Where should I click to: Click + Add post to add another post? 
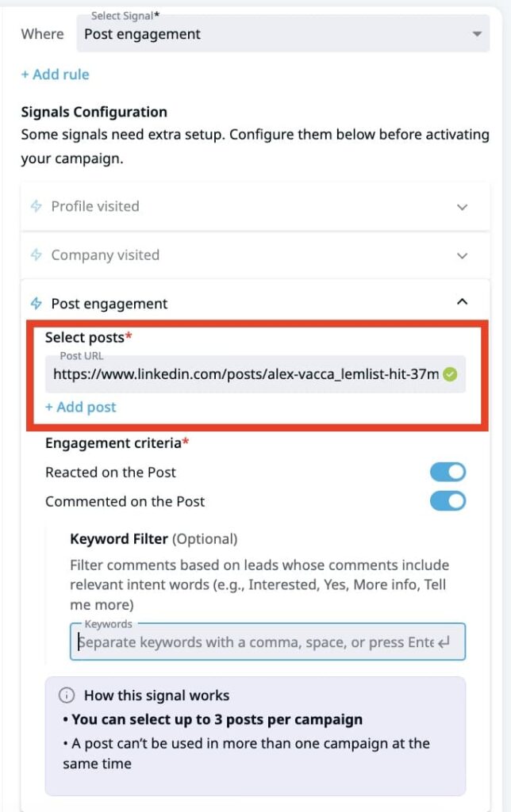(x=80, y=407)
